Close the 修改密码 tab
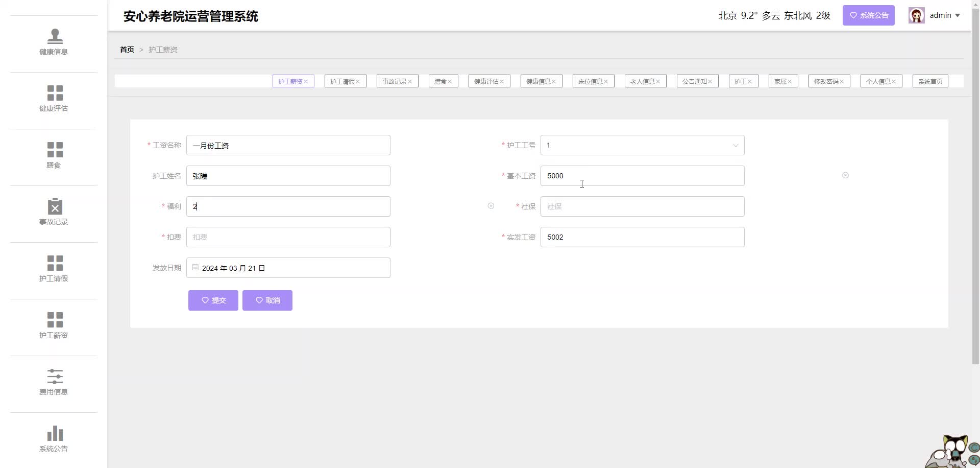The height and width of the screenshot is (468, 980). tap(842, 82)
